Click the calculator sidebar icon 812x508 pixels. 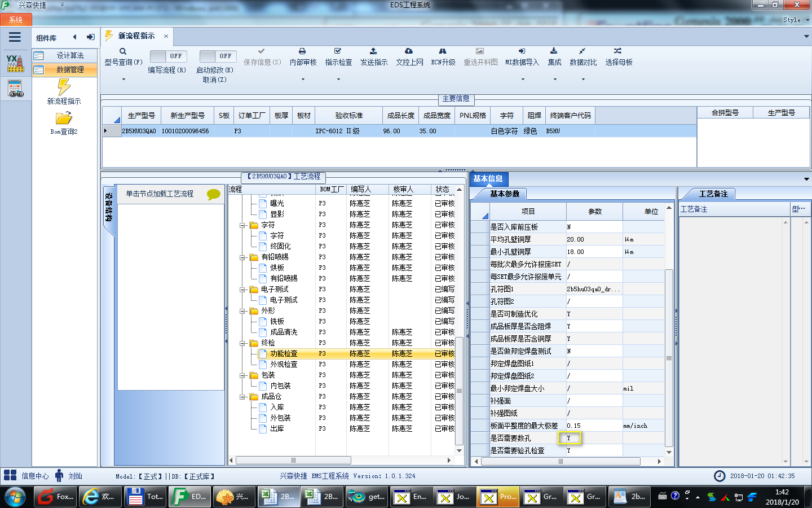coord(15,89)
